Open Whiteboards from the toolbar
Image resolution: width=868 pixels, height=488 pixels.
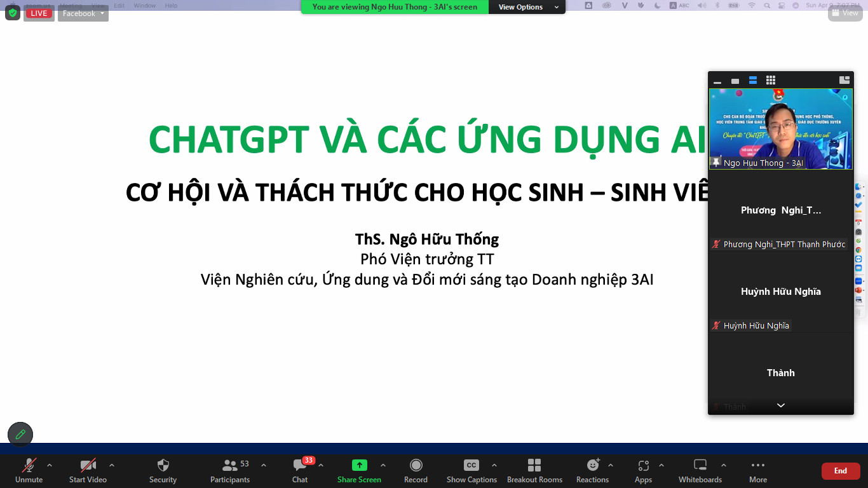click(700, 470)
